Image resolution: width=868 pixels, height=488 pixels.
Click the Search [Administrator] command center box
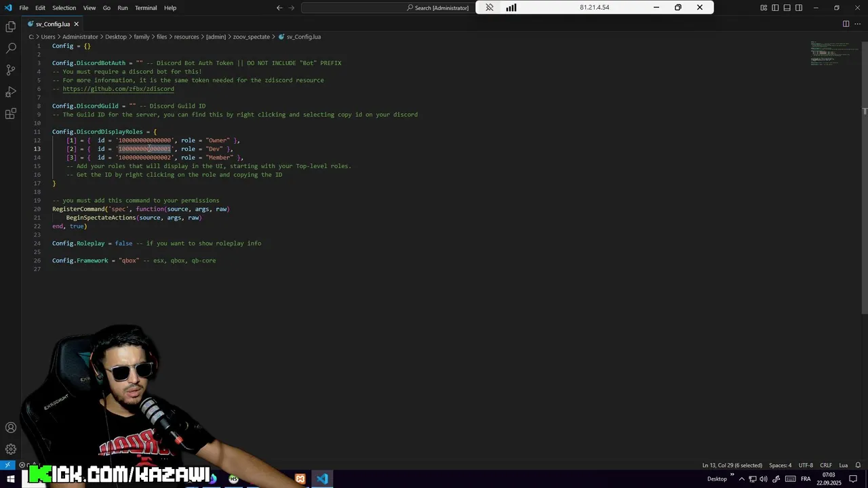tap(388, 7)
